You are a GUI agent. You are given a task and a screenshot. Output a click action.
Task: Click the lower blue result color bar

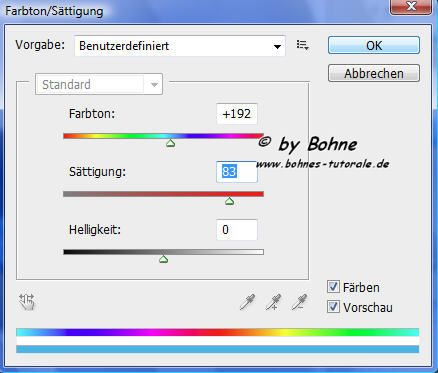[x=217, y=349]
